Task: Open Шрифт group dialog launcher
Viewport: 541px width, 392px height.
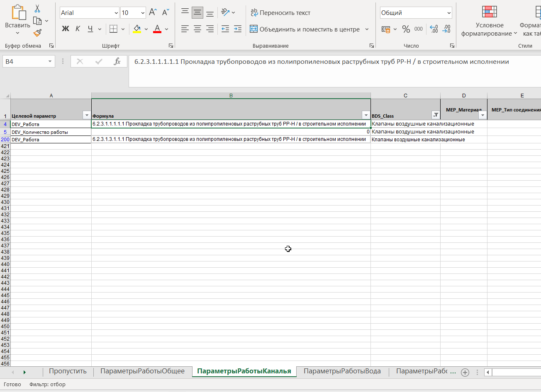Action: pos(171,46)
